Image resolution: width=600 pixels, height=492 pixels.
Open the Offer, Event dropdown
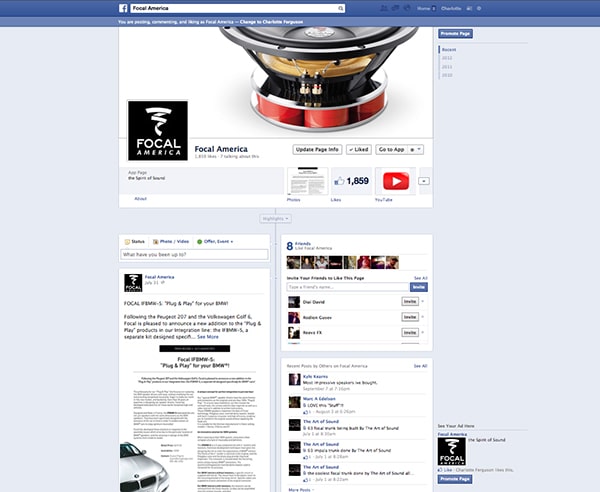215,241
